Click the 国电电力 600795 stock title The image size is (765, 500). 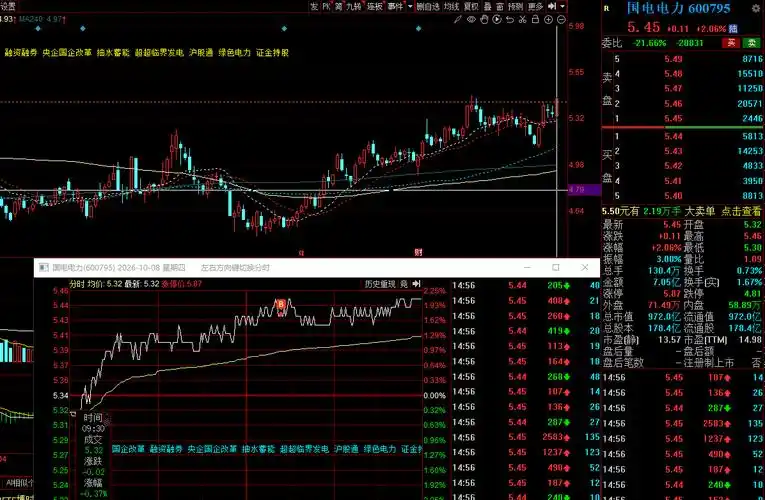coord(678,8)
